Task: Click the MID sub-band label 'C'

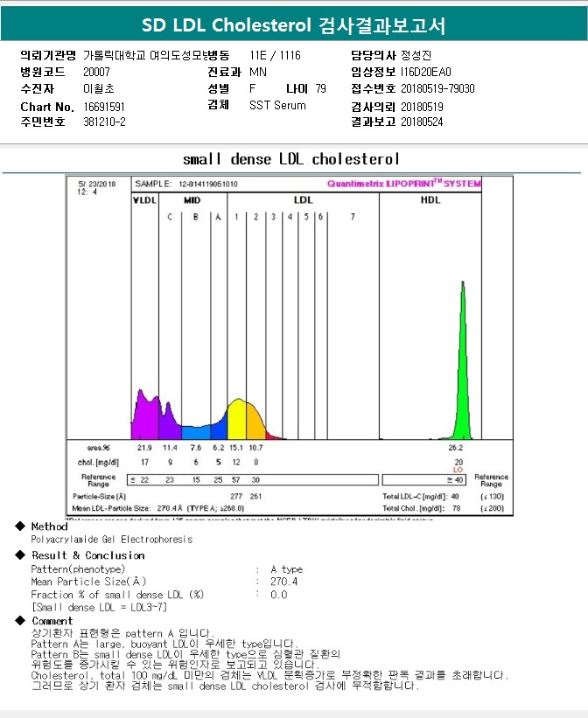Action: (x=170, y=217)
